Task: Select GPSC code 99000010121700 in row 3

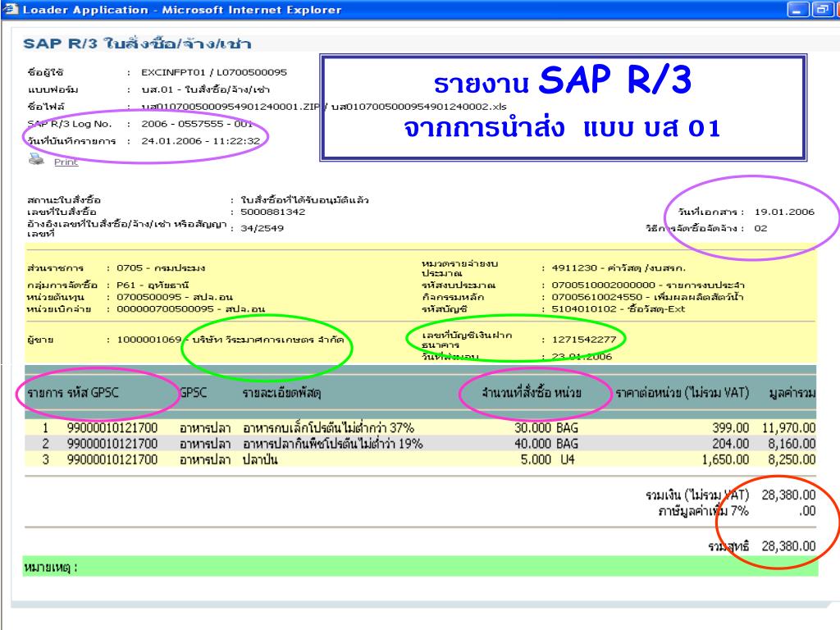Action: tap(112, 459)
